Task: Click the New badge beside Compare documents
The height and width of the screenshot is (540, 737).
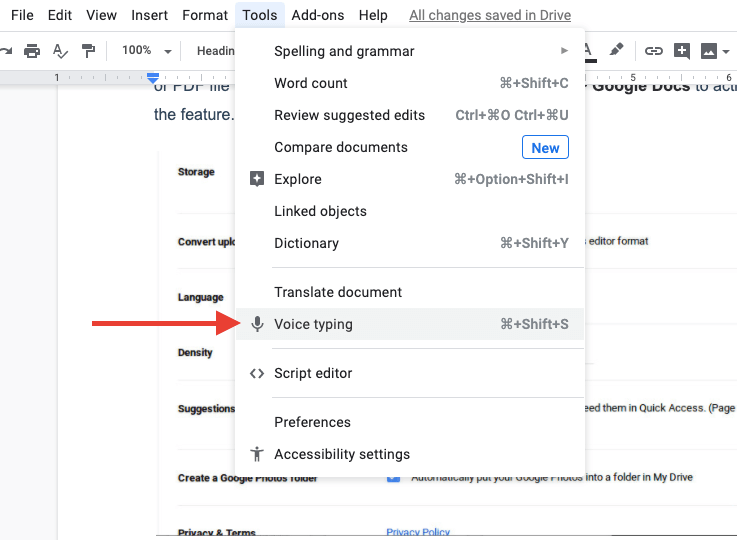Action: (545, 147)
